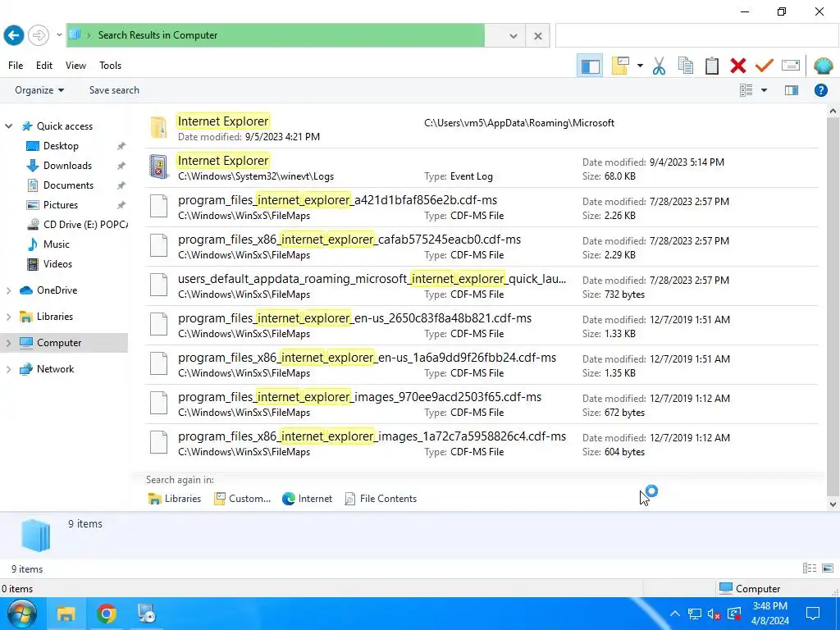Search again in File Contents

point(381,499)
